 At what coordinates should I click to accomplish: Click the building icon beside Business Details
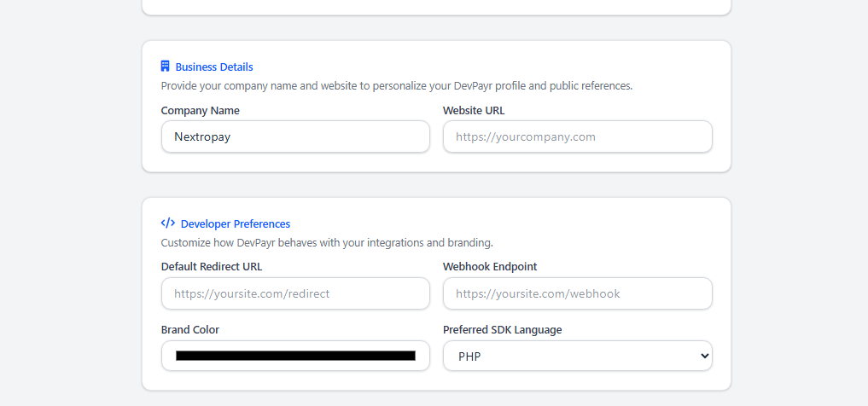(166, 67)
